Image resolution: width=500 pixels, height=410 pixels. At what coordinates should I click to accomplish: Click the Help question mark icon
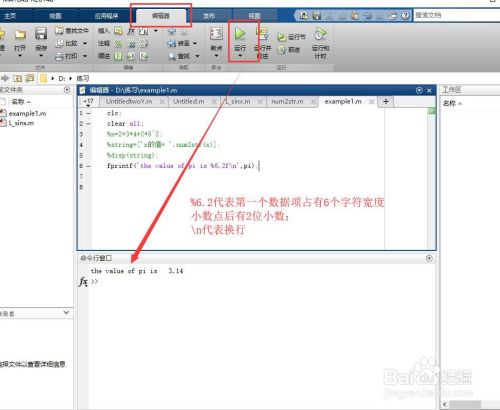(x=405, y=15)
